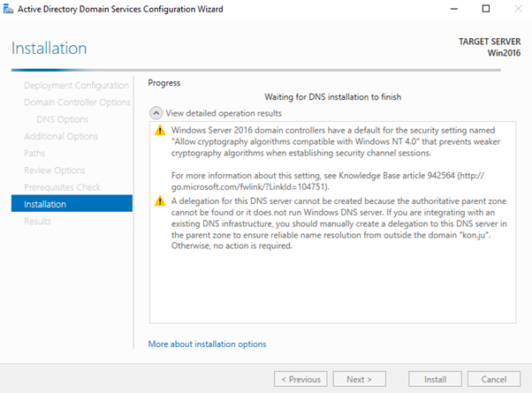Cancel the configuration wizard
The image size is (532, 393).
494,379
